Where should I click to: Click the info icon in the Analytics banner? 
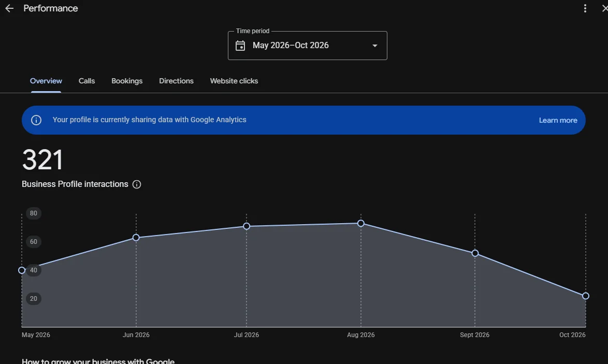click(36, 120)
